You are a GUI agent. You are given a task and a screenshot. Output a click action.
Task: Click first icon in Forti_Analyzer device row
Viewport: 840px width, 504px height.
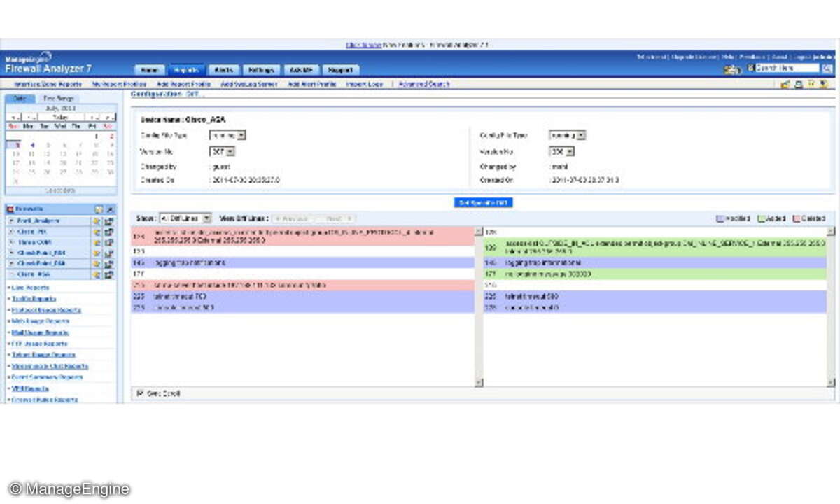tap(97, 220)
